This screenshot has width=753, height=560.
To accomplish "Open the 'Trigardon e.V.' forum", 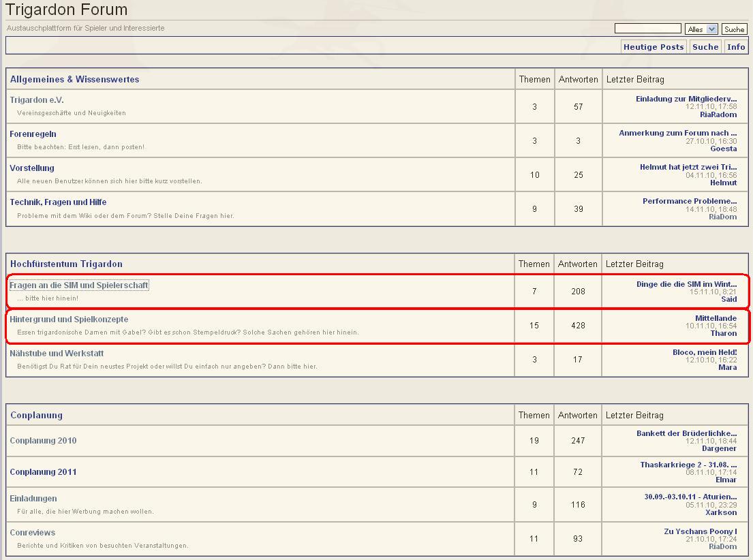I will 37,100.
